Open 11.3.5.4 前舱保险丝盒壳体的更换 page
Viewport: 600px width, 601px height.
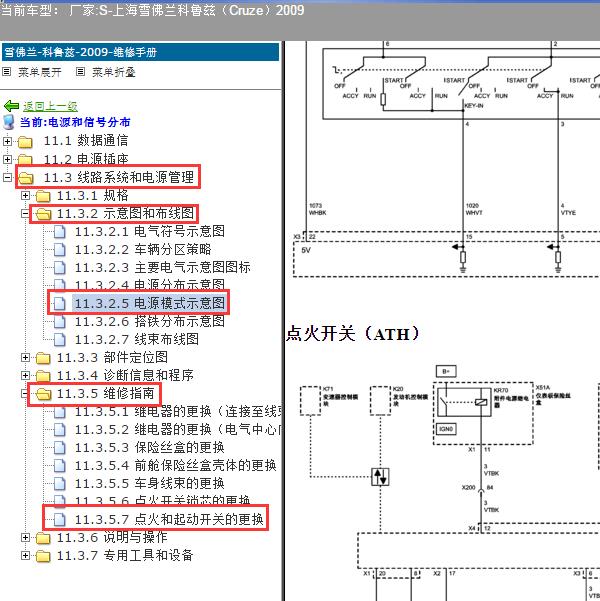(x=176, y=465)
